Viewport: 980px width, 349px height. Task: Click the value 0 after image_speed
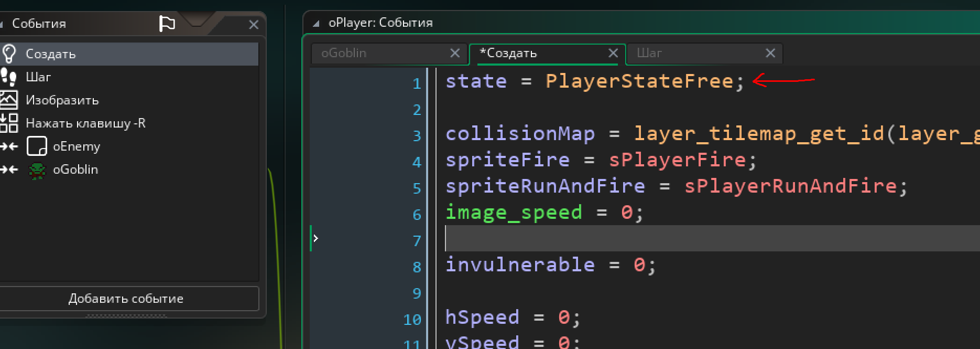click(627, 213)
